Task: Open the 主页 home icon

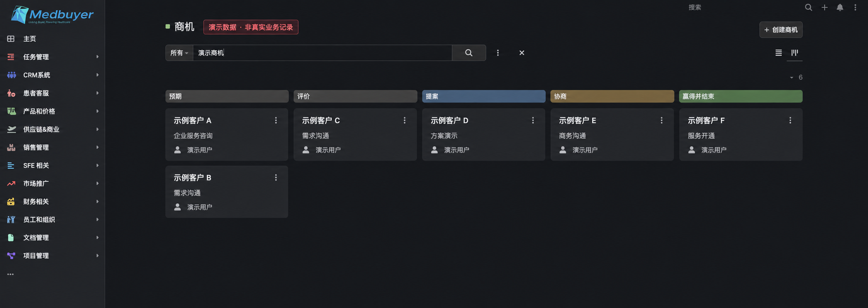Action: (x=11, y=39)
